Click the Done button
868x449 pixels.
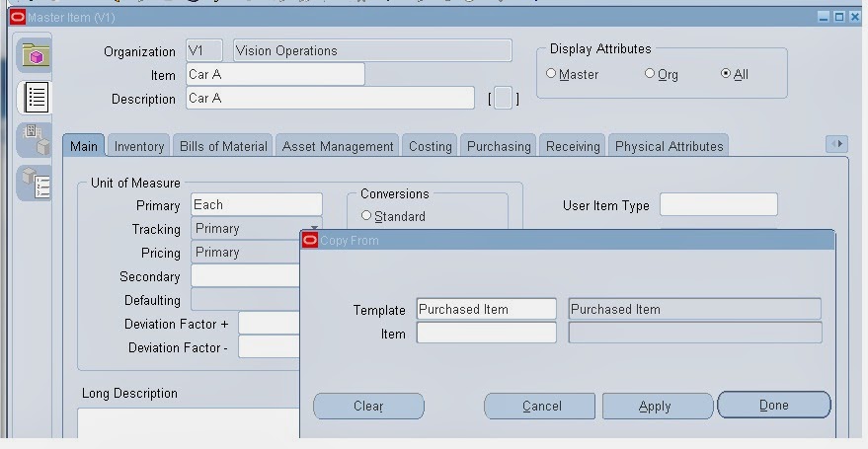click(x=774, y=405)
